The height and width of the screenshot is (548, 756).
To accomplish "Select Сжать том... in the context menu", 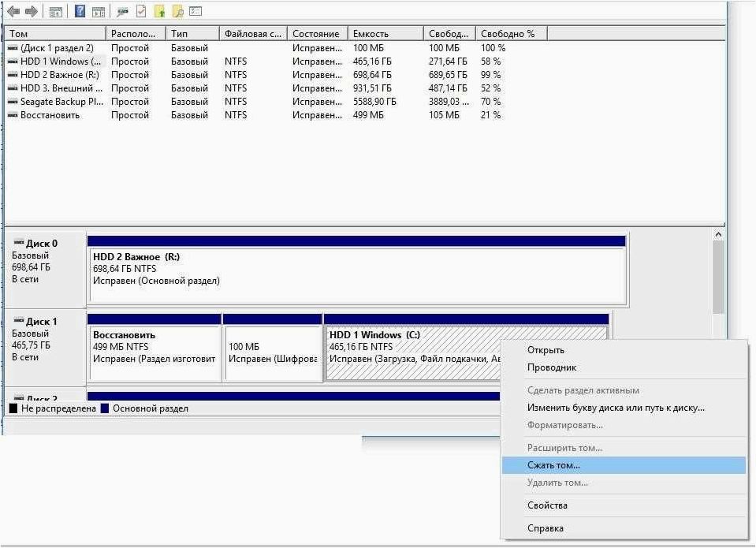I will point(624,465).
